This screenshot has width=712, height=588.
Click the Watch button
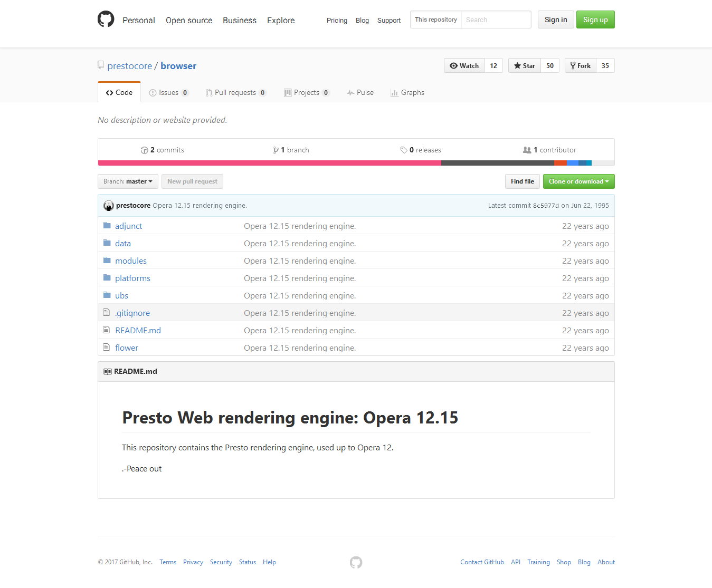464,65
